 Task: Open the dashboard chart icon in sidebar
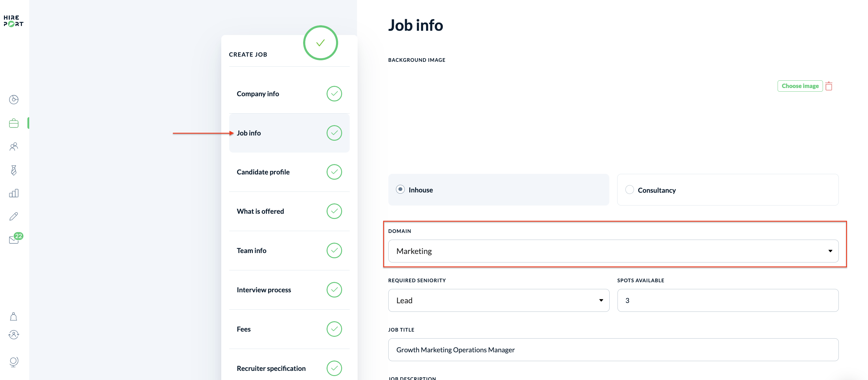(x=13, y=100)
